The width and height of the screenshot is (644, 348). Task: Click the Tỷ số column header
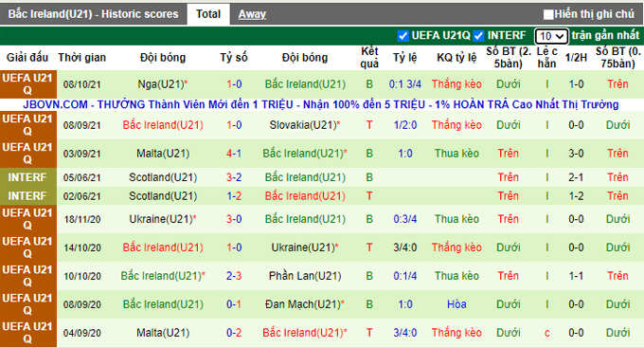234,58
